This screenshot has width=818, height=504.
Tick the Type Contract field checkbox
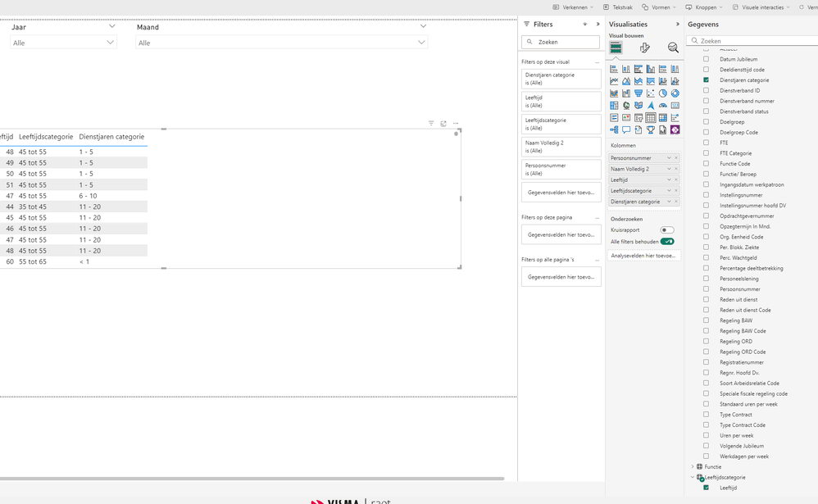pos(706,414)
